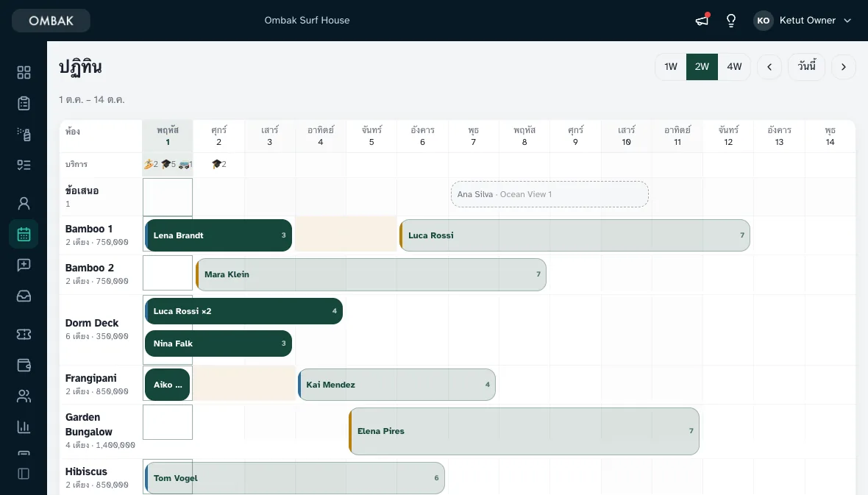Open the Ana Silva Ocean View 1 proposal

click(x=549, y=194)
